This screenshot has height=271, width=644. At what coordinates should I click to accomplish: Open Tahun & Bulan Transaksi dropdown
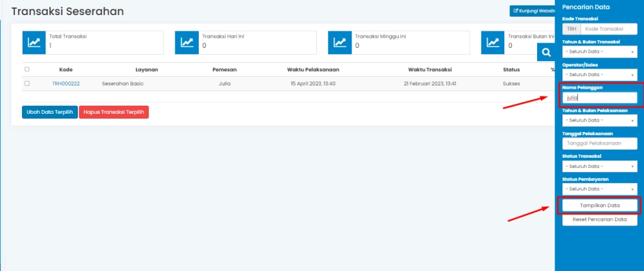[x=599, y=52]
